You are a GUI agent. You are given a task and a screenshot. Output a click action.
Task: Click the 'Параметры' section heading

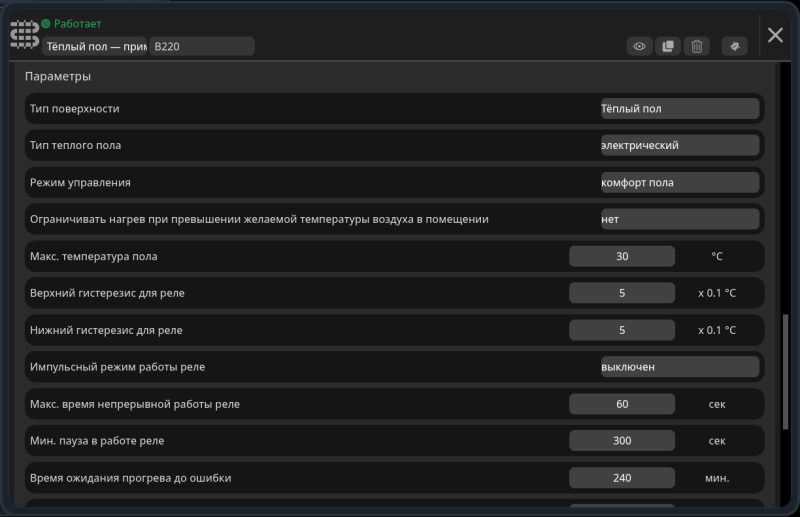tap(58, 76)
